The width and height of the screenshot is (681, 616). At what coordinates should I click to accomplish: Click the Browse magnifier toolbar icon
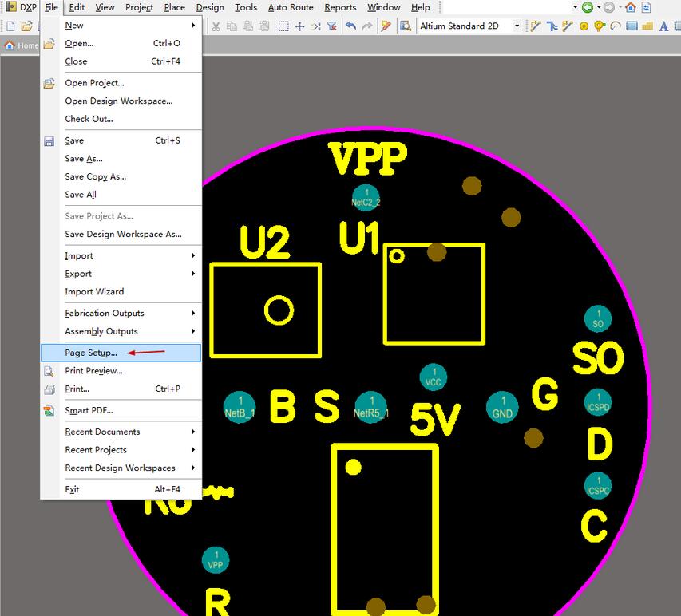point(406,26)
